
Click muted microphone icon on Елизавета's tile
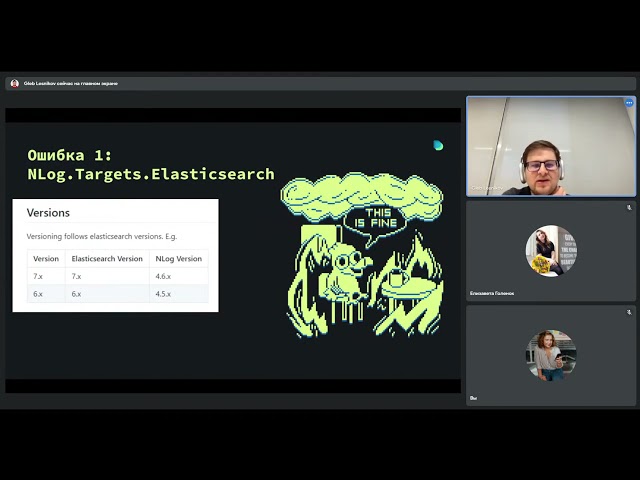pyautogui.click(x=629, y=208)
